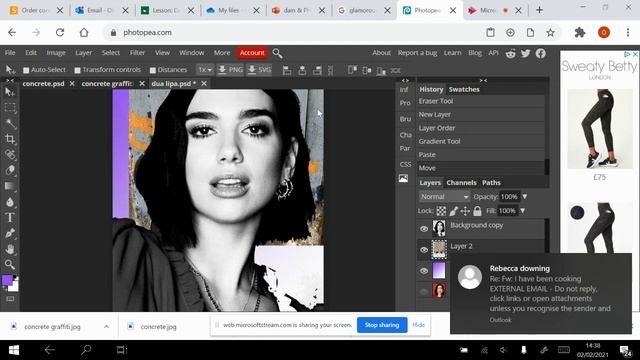Select the Gradient tool in toolbar

pos(10,186)
